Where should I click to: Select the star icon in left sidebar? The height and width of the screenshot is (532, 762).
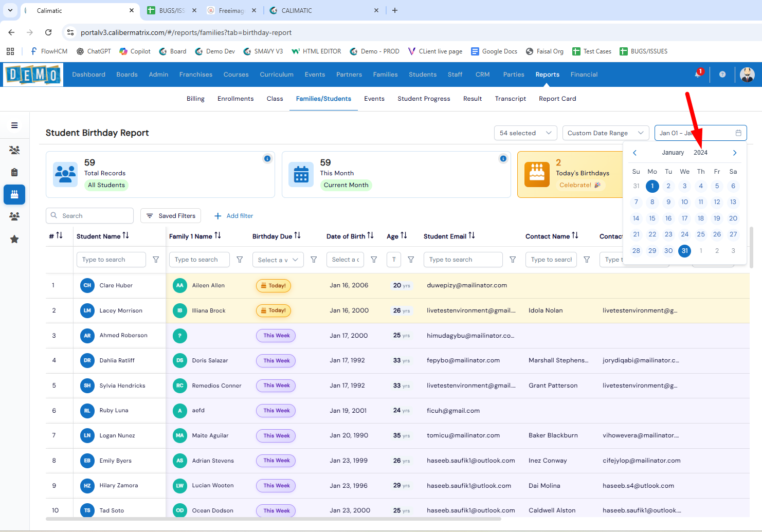coord(14,239)
